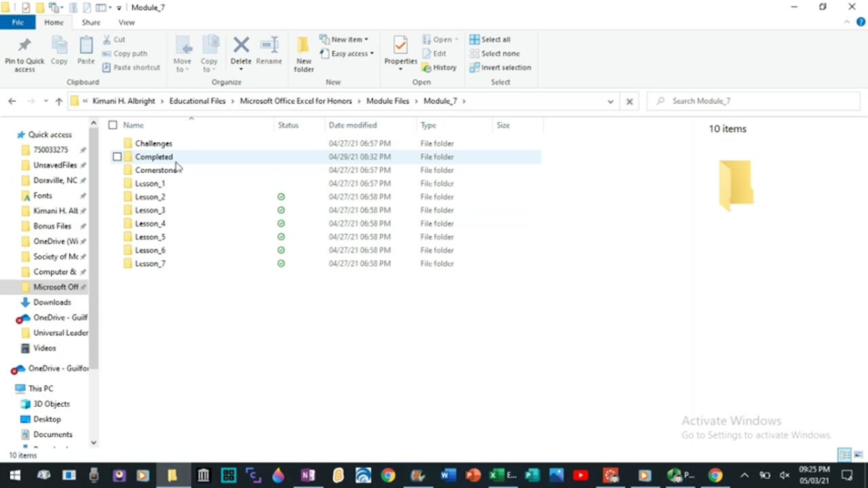
Task: Click Module Files in the breadcrumb path
Action: tap(388, 101)
